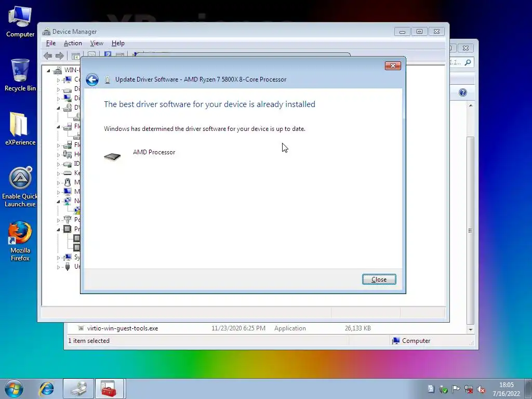Image resolution: width=532 pixels, height=399 pixels.
Task: Open the File menu in Device Manager
Action: (x=51, y=43)
